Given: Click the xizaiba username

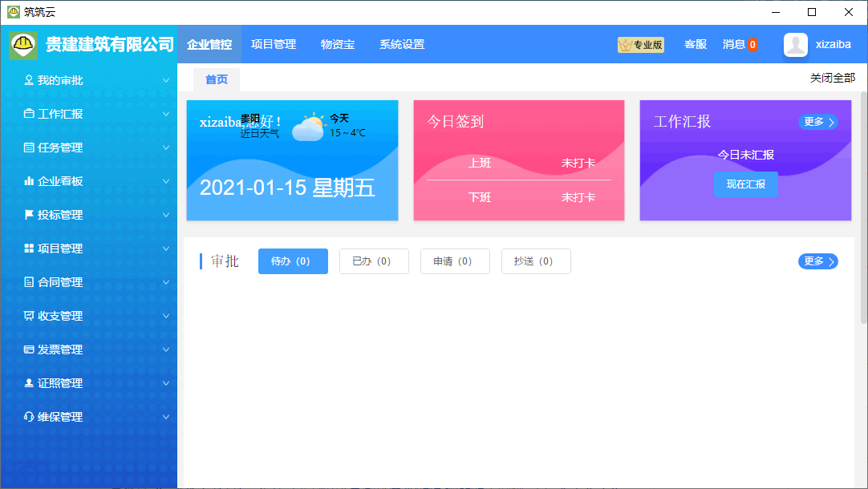Looking at the screenshot, I should pyautogui.click(x=834, y=45).
